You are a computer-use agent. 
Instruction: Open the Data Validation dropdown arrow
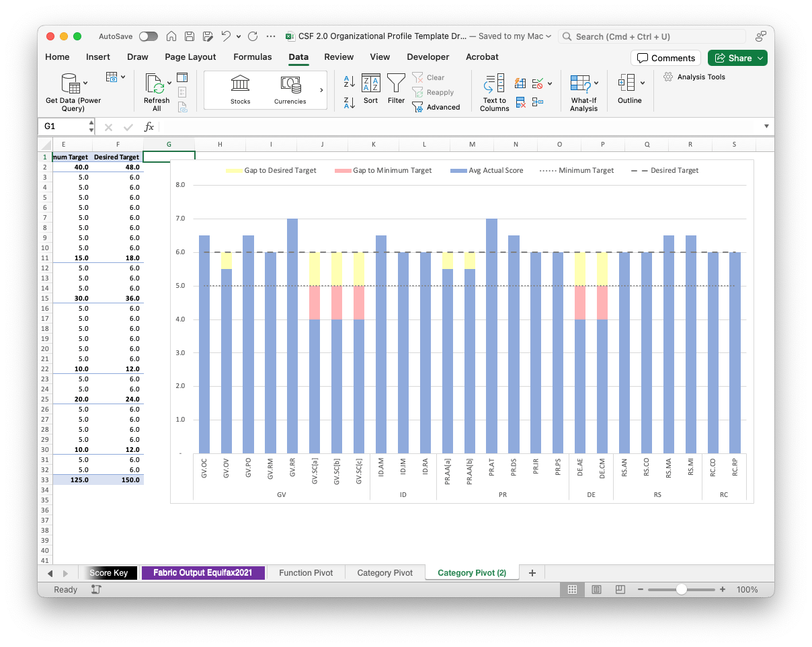pyautogui.click(x=550, y=84)
